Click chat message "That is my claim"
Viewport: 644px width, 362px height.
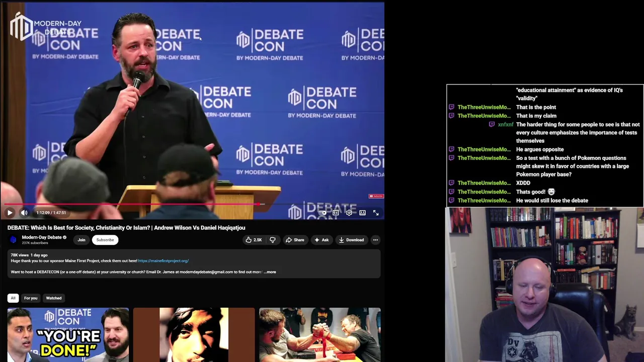536,116
